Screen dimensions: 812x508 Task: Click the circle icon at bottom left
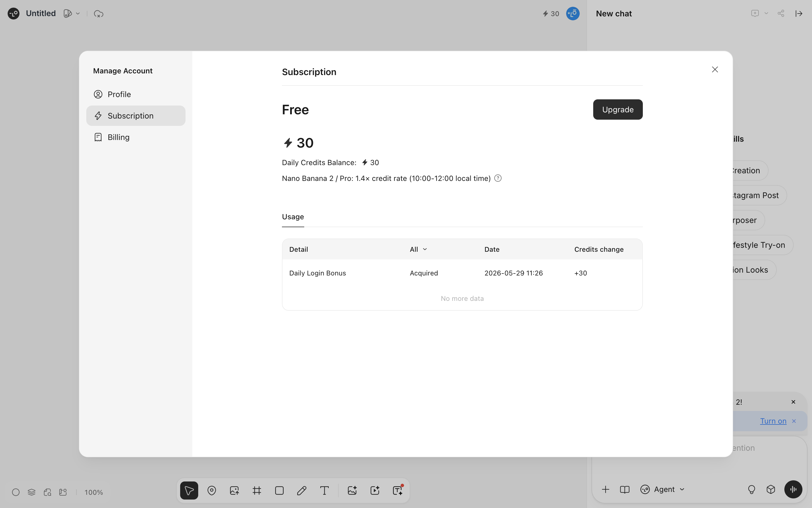coord(16,492)
